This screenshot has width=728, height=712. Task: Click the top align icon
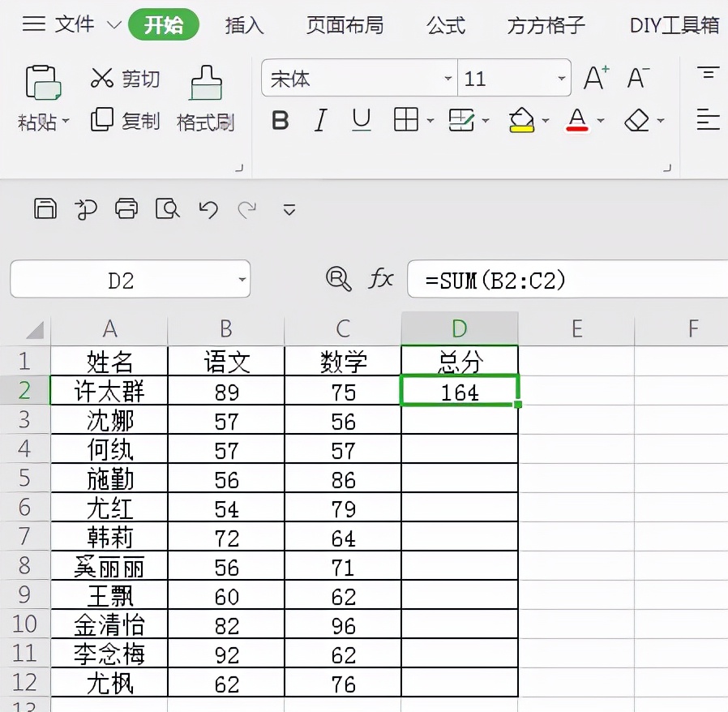click(708, 73)
